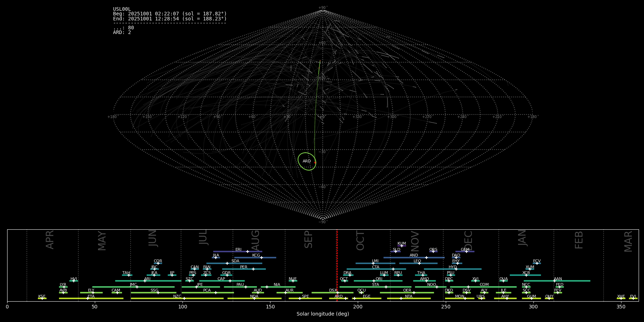Click the red current-date line on timeline
Viewport: 644px width, 322px height.
[337, 265]
